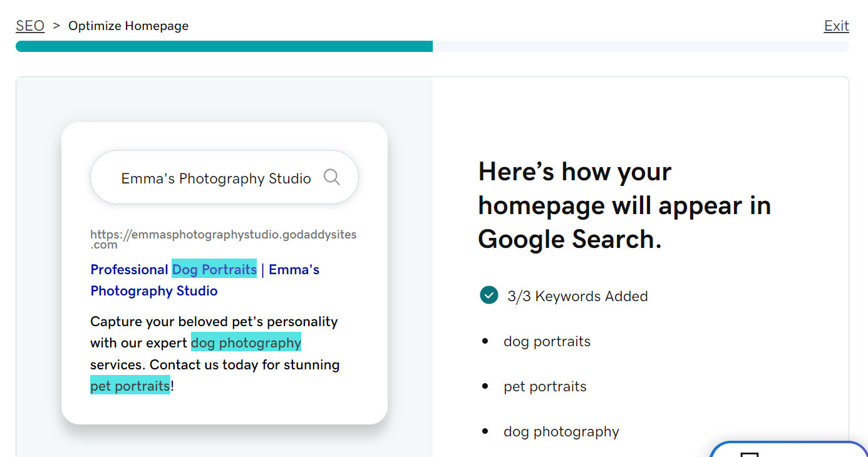
Task: Click the 'dog photography' keyword bullet item
Action: pos(561,431)
